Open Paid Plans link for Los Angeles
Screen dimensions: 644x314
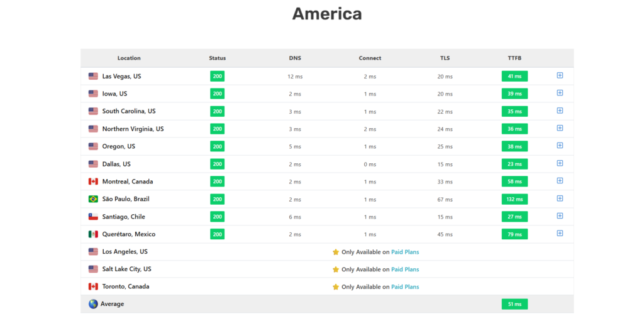(405, 252)
